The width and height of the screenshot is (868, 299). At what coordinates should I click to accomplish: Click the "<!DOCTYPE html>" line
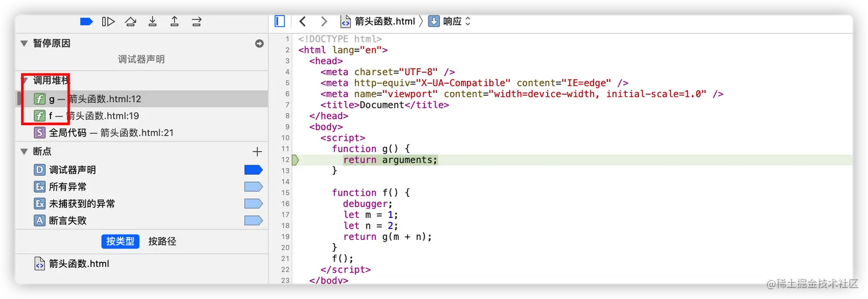coord(340,39)
